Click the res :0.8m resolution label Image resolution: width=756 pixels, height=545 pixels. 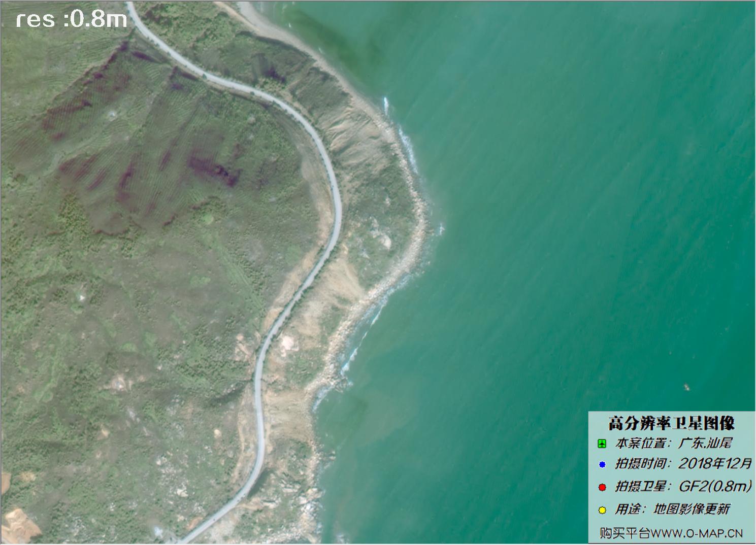(72, 19)
